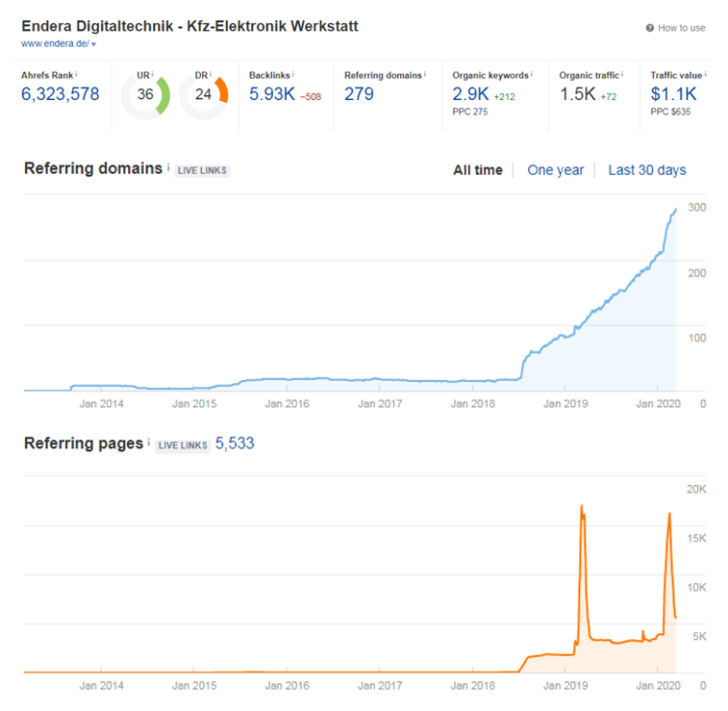This screenshot has height=711, width=728.
Task: Click the UR 36 gauge
Action: [x=146, y=95]
